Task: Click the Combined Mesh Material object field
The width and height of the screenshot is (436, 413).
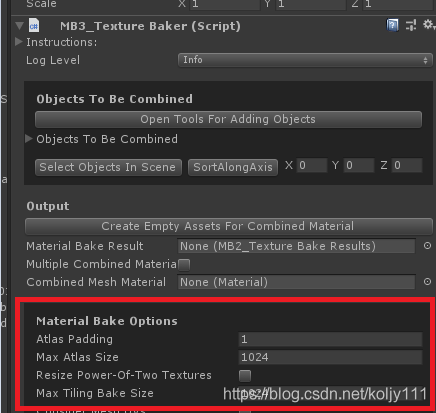Action: (x=297, y=282)
